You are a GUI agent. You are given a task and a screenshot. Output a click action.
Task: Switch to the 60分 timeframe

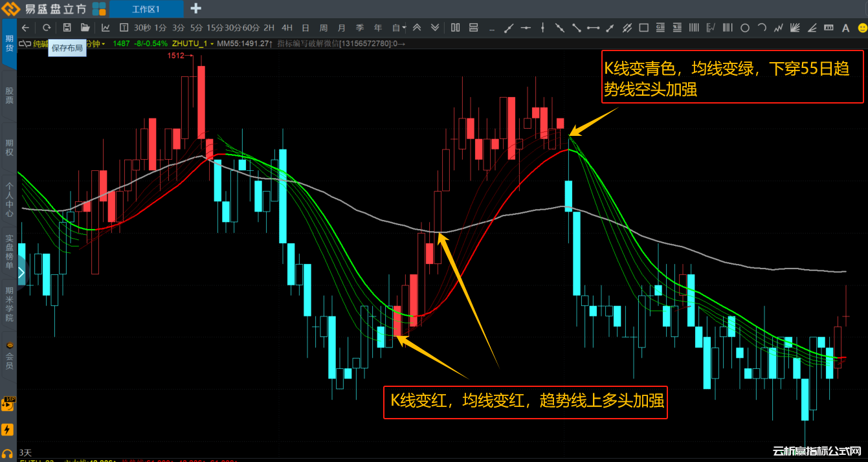251,28
